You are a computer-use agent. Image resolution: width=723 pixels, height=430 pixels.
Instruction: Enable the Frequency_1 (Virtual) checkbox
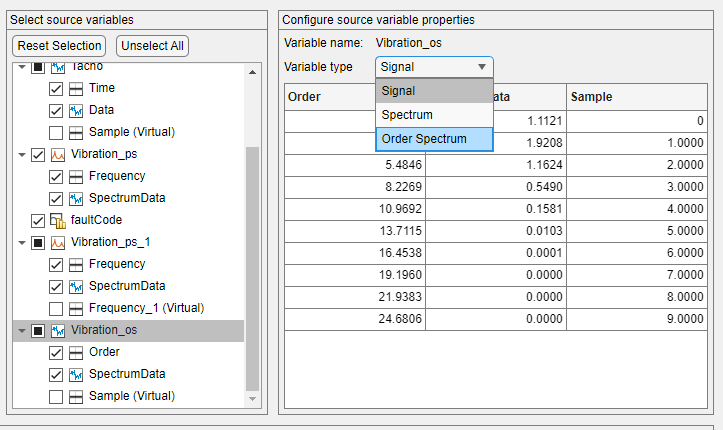pyautogui.click(x=56, y=308)
